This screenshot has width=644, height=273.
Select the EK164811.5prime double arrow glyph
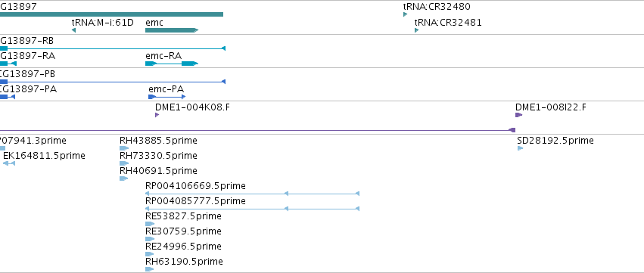tap(9, 163)
